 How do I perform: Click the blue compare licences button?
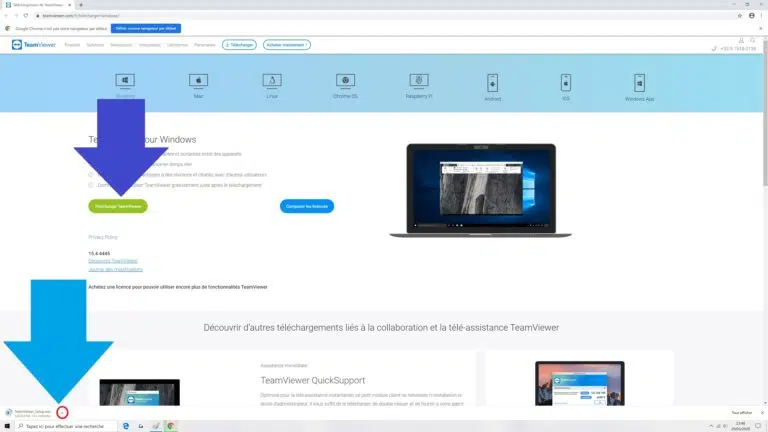tap(307, 206)
